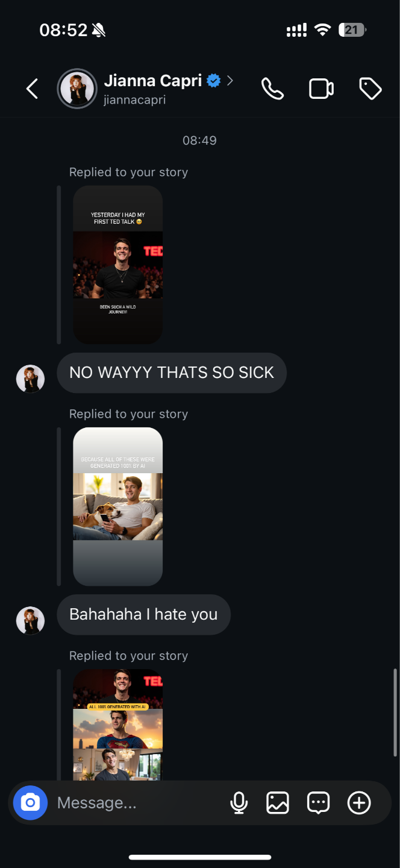Record voice message with microphone icon

(x=239, y=803)
